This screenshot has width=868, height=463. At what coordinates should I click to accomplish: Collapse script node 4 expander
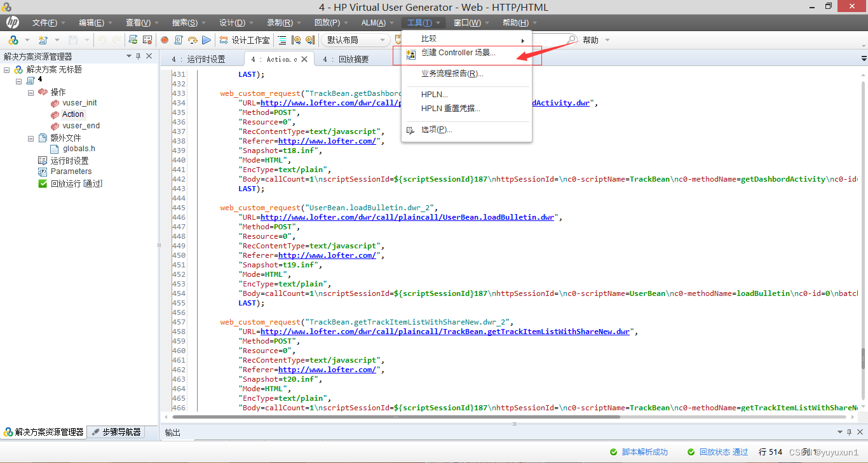coord(18,81)
